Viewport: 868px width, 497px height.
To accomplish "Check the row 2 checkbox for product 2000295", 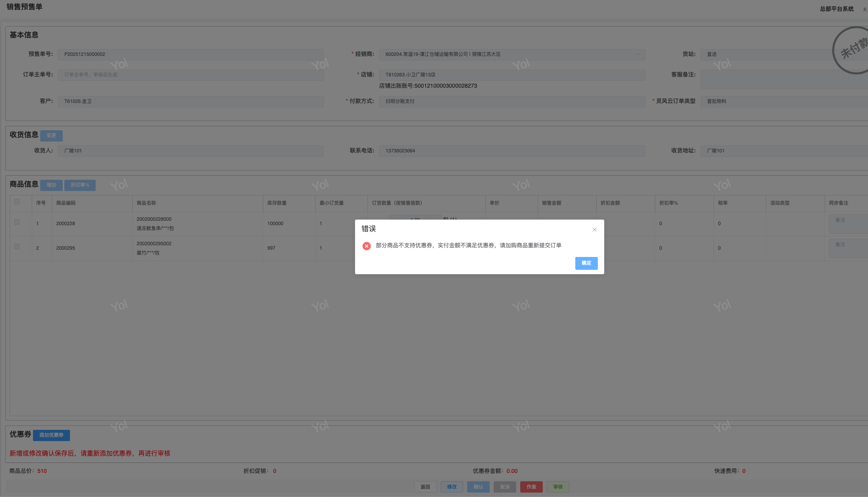I will coord(17,246).
